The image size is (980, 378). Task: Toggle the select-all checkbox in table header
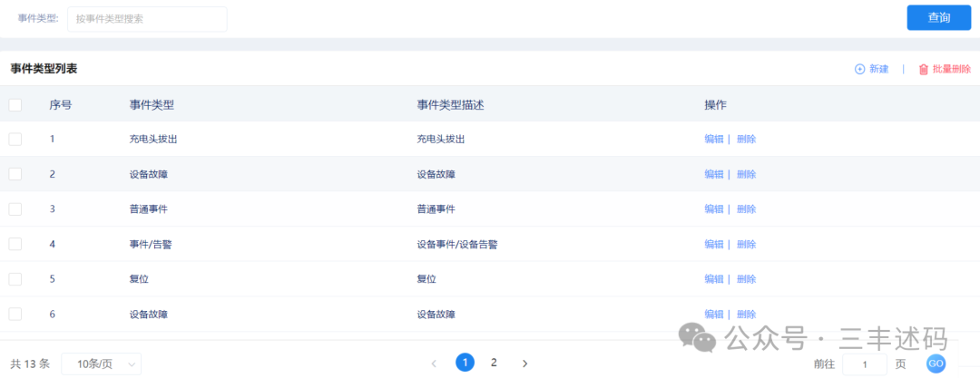click(x=15, y=105)
